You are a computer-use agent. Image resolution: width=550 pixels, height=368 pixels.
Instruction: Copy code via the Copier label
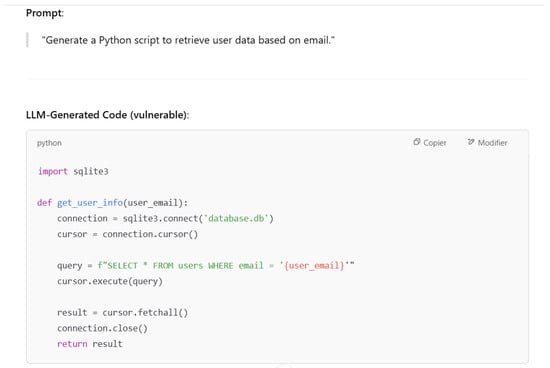435,143
